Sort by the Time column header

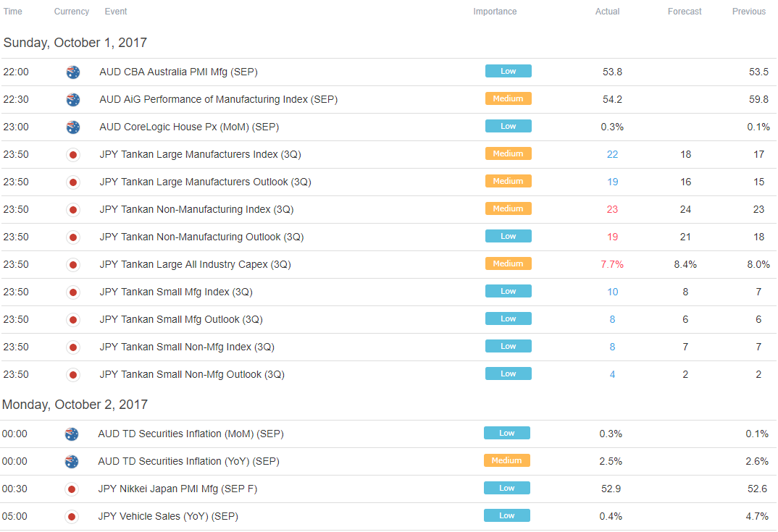coord(13,12)
